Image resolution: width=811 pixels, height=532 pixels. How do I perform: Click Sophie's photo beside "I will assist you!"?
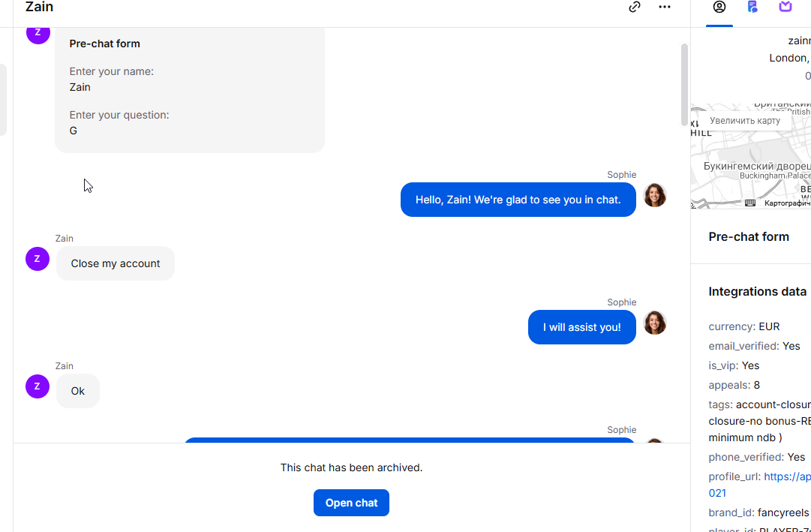655,323
